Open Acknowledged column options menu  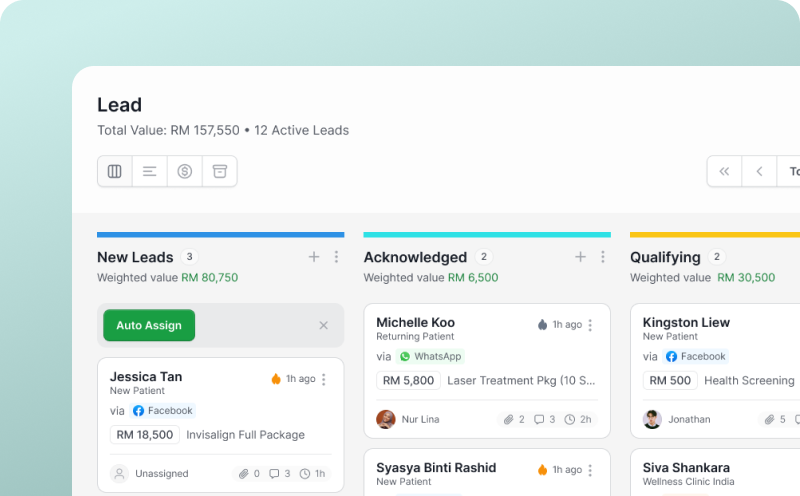pyautogui.click(x=603, y=257)
